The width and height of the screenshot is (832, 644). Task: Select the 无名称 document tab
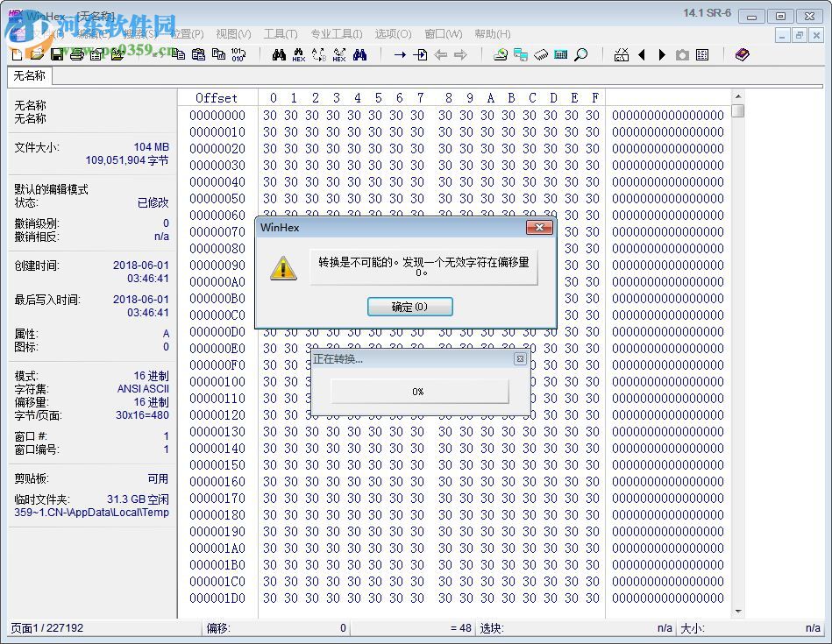(x=29, y=76)
